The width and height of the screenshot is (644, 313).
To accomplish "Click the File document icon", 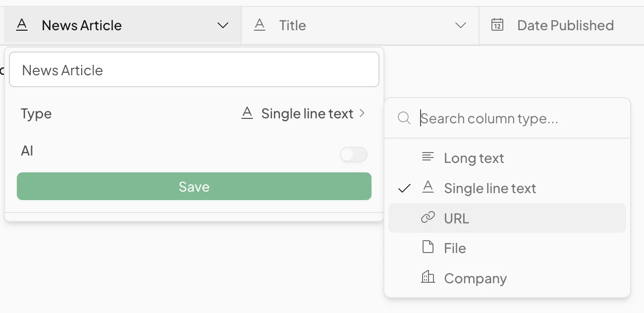I will [x=428, y=247].
